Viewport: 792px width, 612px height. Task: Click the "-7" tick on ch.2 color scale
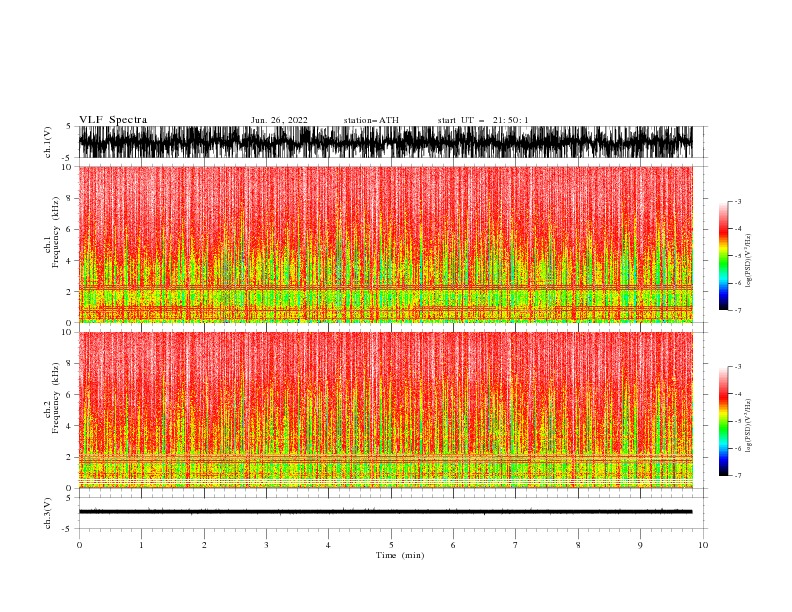coord(738,476)
